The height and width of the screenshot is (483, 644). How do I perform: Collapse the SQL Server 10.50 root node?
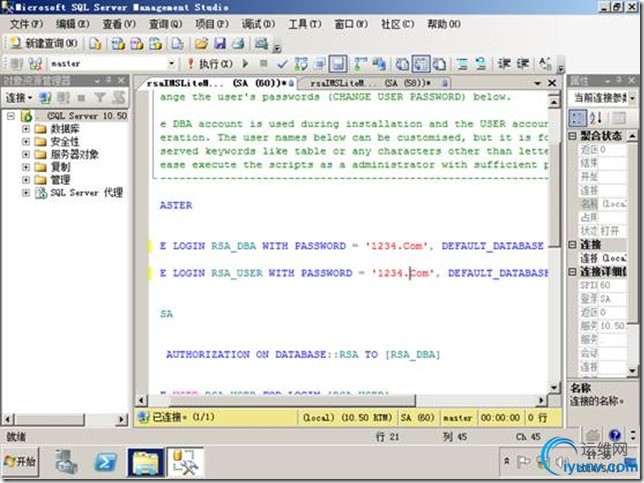[11, 116]
